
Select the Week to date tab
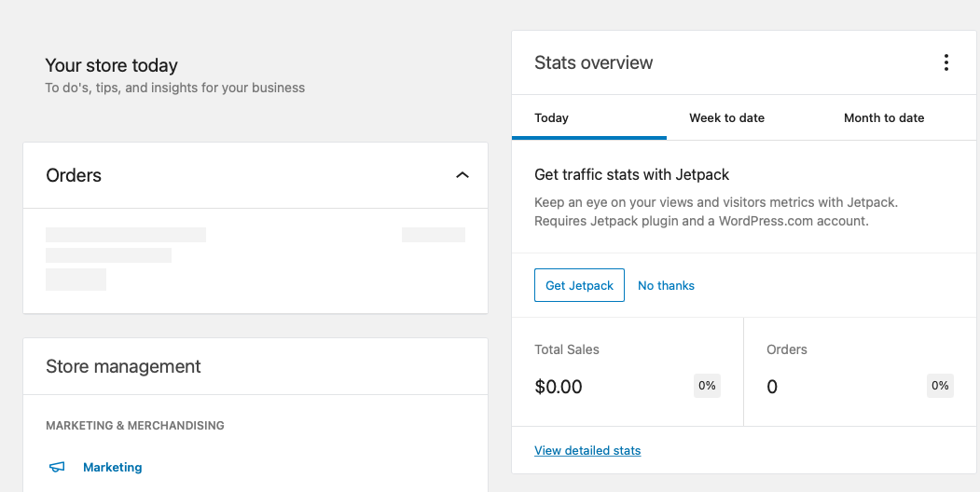(x=726, y=118)
